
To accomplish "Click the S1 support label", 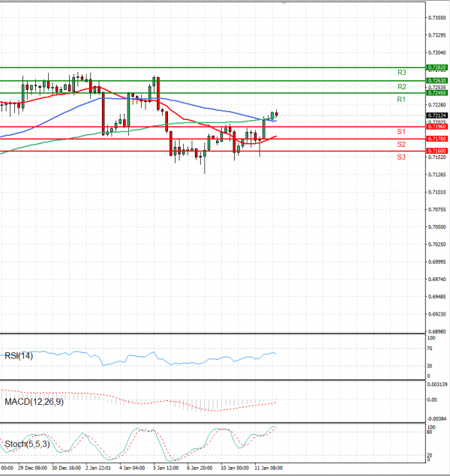I will (x=401, y=132).
